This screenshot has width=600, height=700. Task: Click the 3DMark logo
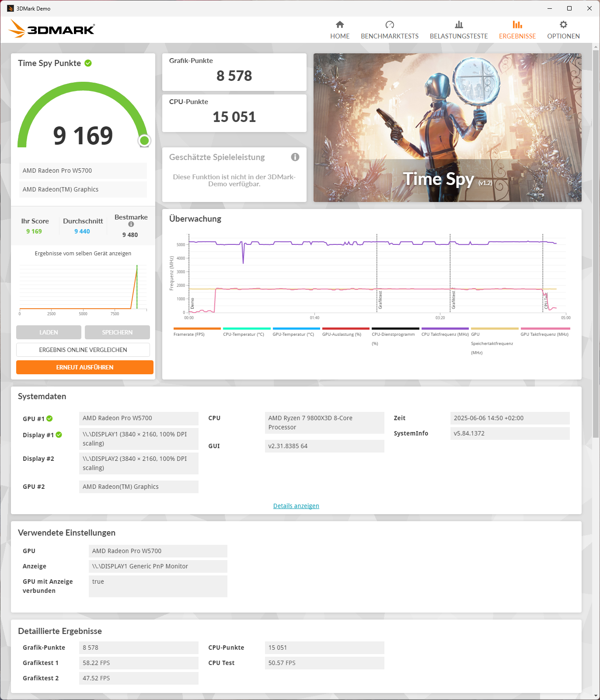(51, 29)
